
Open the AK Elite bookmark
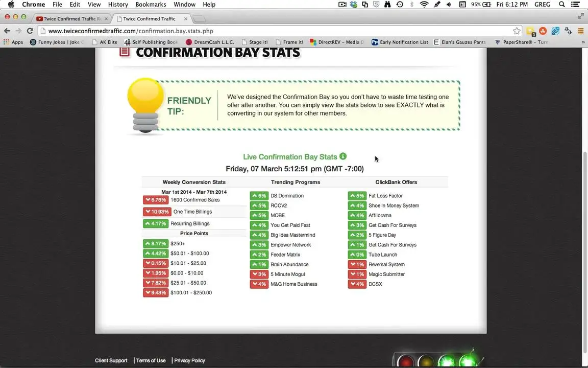(x=105, y=42)
